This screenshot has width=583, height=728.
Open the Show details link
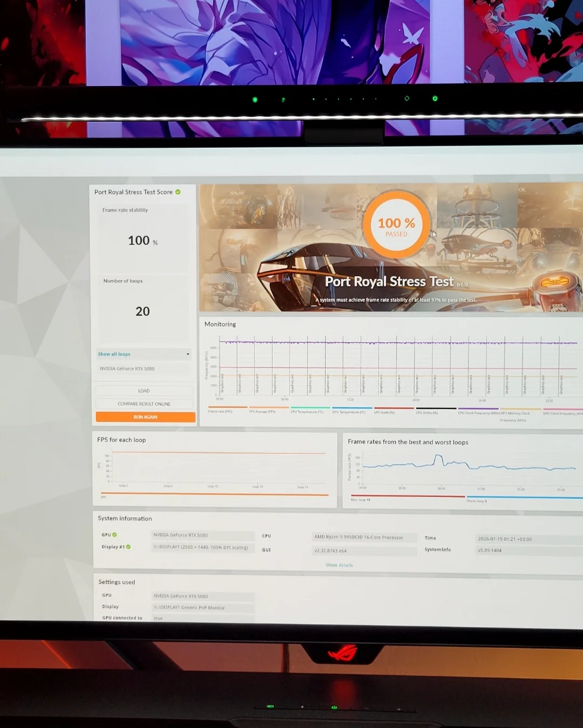point(339,565)
